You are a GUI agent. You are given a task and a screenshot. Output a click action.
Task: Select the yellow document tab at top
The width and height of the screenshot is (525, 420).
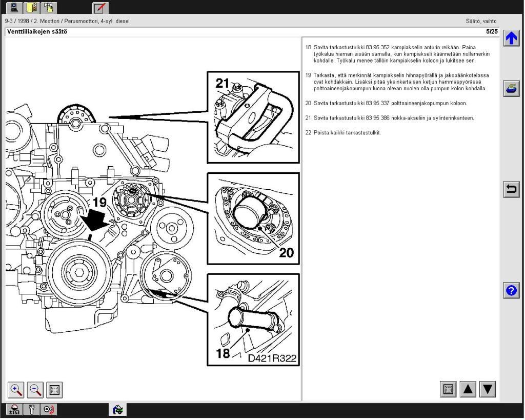32,8
